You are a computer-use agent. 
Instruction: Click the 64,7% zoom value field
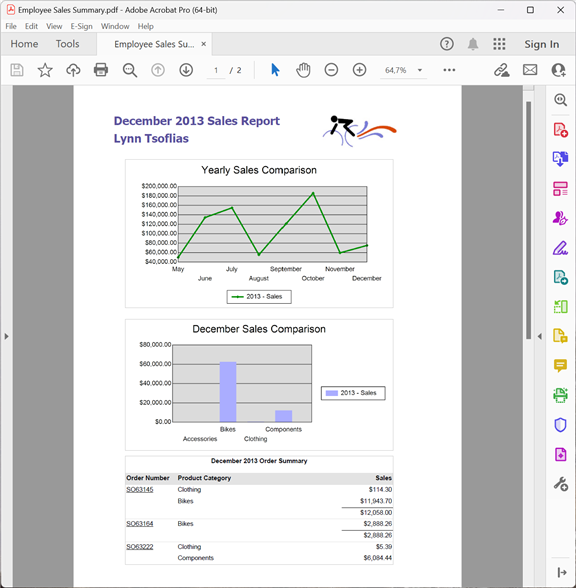coord(396,70)
